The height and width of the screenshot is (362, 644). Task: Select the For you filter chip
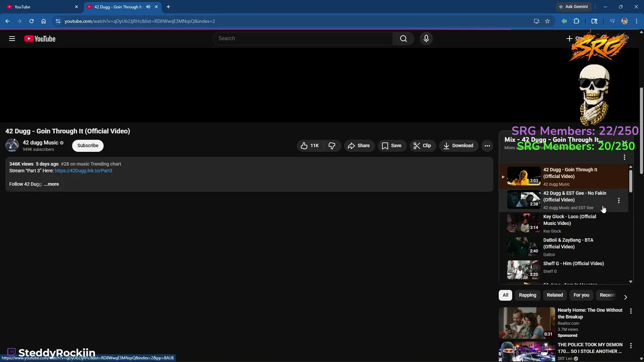click(581, 295)
